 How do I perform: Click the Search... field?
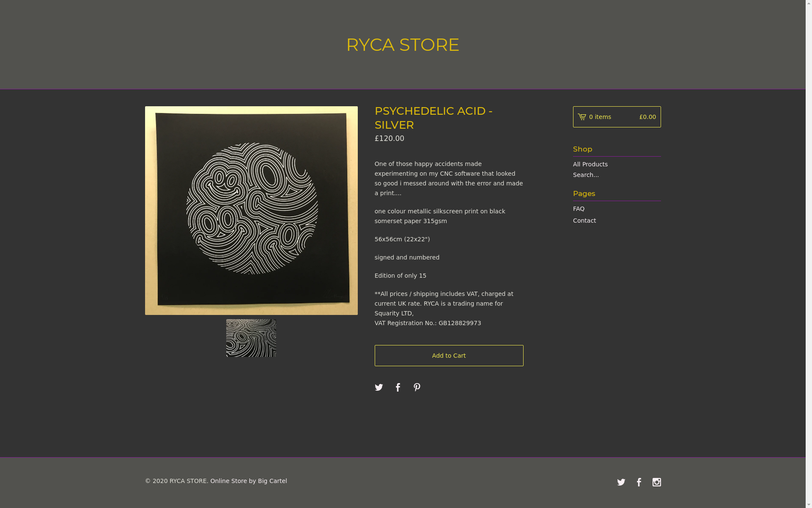(617, 175)
